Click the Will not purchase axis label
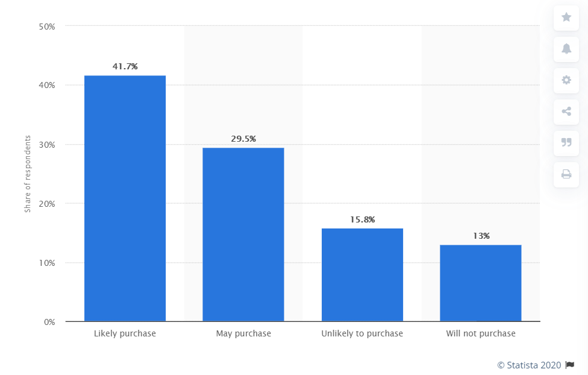The width and height of the screenshot is (588, 375). point(481,333)
